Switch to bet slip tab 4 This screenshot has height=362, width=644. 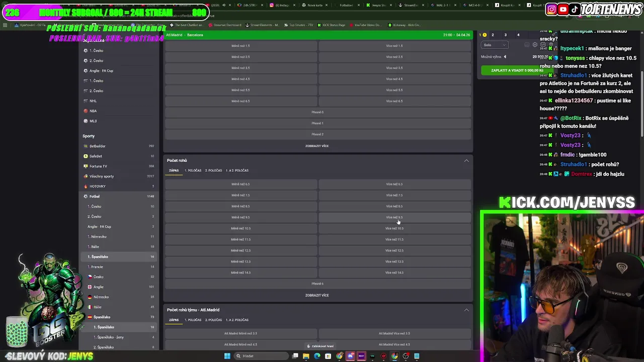coord(518,35)
